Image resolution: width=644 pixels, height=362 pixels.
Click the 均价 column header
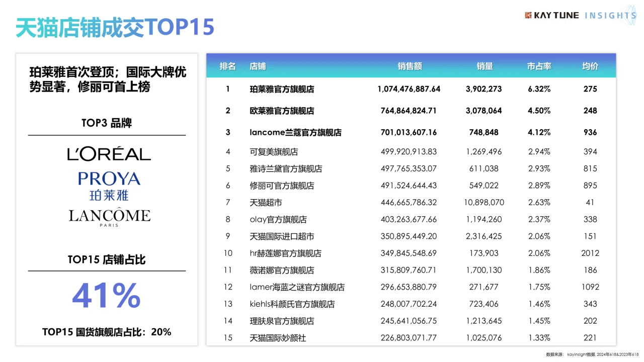(x=590, y=65)
